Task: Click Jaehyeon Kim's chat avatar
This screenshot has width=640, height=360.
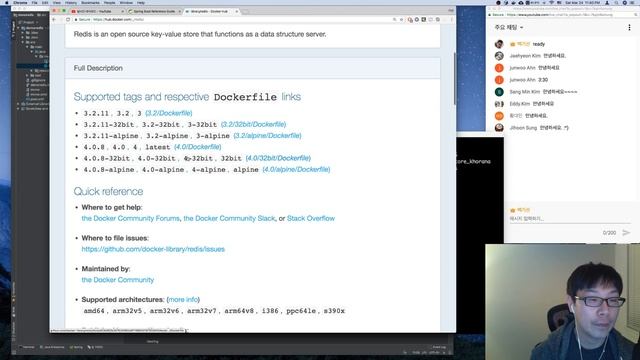Action: pos(499,56)
